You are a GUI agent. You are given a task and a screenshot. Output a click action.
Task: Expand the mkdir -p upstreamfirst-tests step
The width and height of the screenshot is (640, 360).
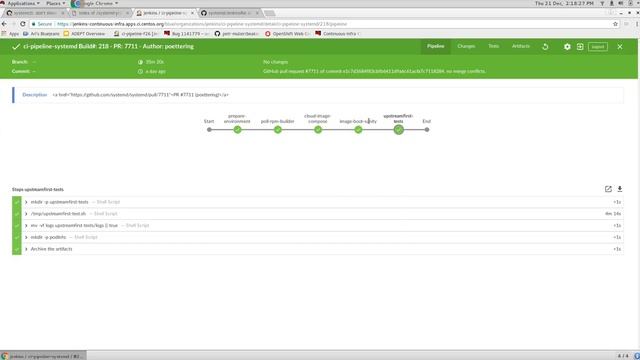pos(26,202)
